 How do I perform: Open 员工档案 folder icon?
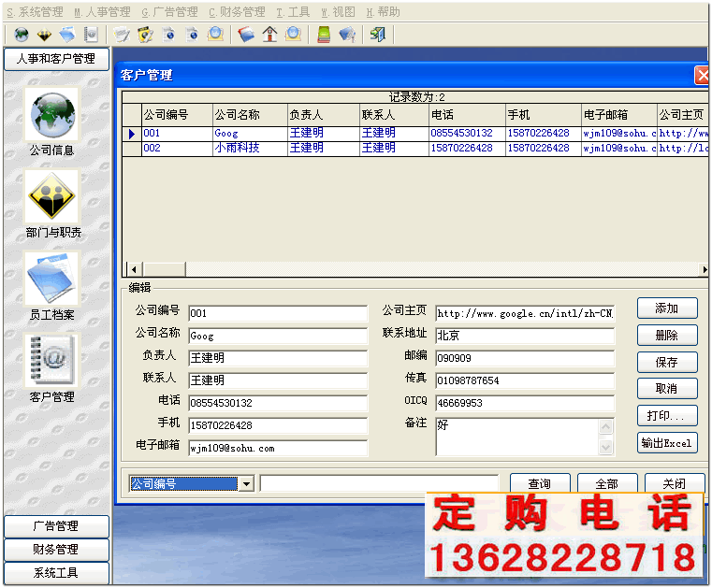52,279
